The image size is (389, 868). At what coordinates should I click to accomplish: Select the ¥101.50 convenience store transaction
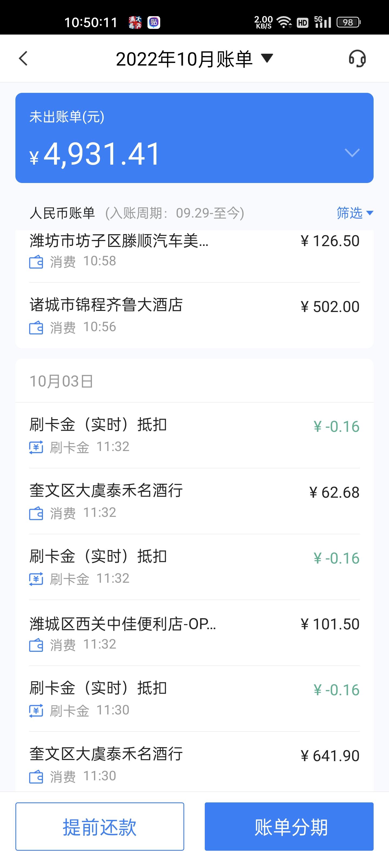pyautogui.click(x=194, y=633)
